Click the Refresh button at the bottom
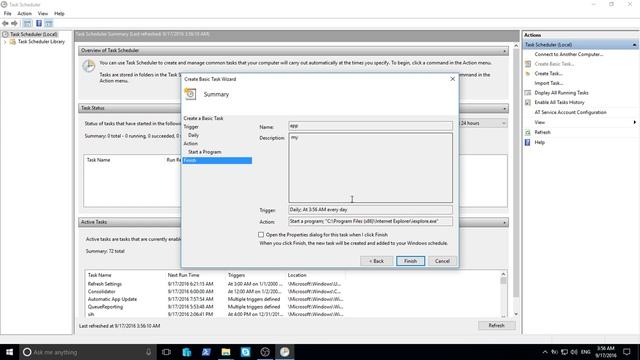This screenshot has height=360, width=640. (x=496, y=325)
